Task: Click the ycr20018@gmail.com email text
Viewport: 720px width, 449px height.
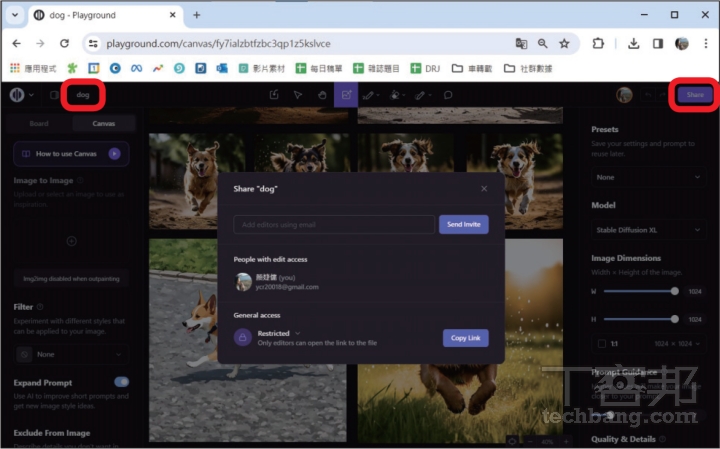Action: (x=287, y=287)
